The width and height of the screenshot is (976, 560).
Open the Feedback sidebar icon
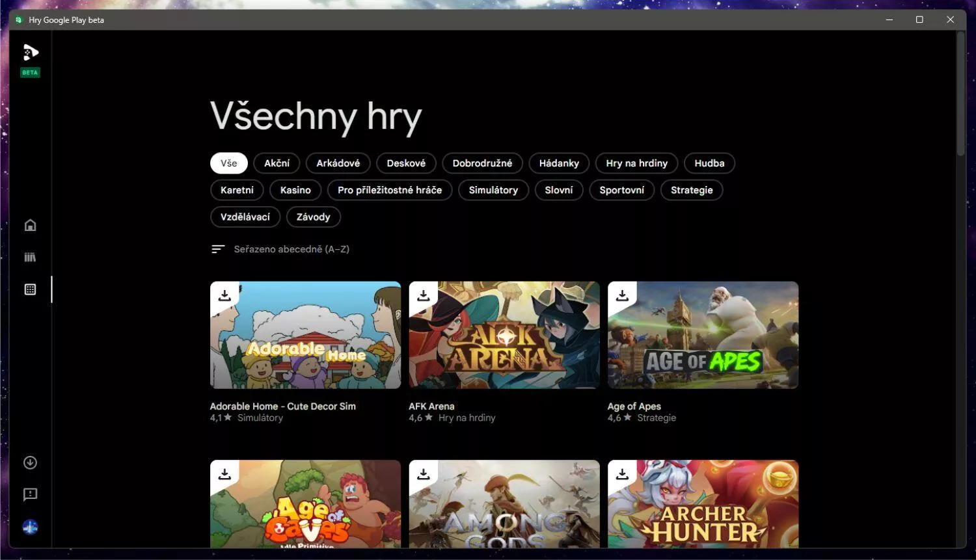click(30, 494)
